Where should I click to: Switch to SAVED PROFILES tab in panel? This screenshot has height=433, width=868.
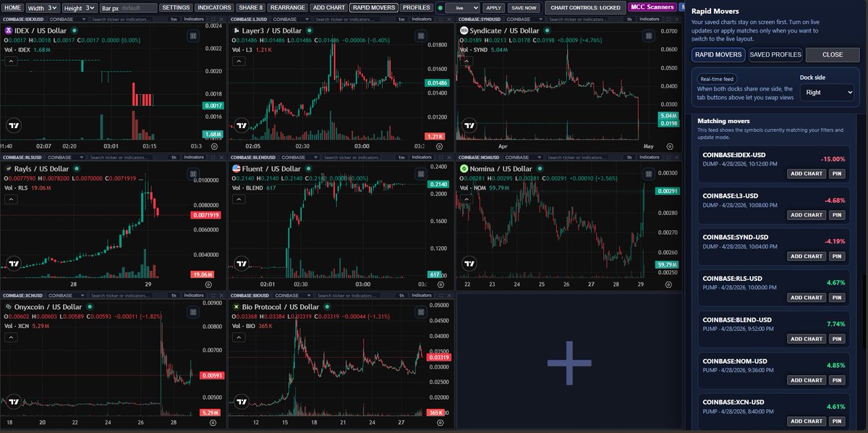(775, 54)
